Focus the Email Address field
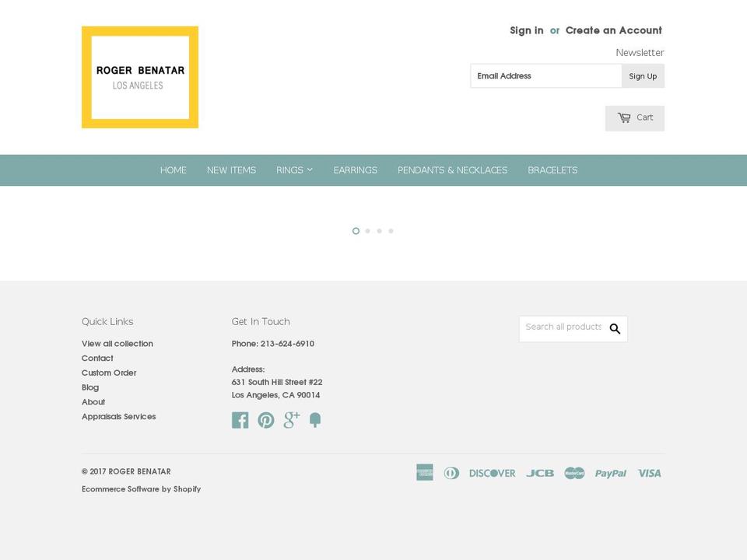This screenshot has height=560, width=747. [x=546, y=76]
